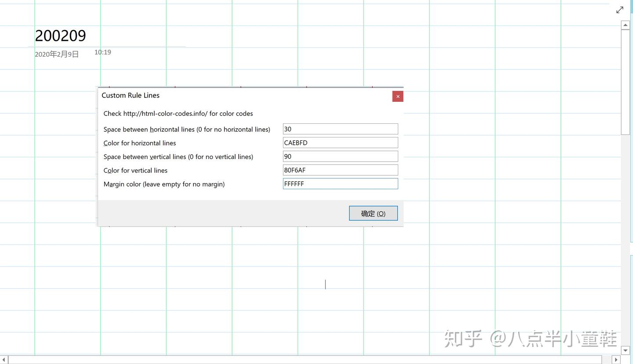Click the scroll-left arrow on horizontal scrollbar
The height and width of the screenshot is (364, 633).
pyautogui.click(x=4, y=359)
